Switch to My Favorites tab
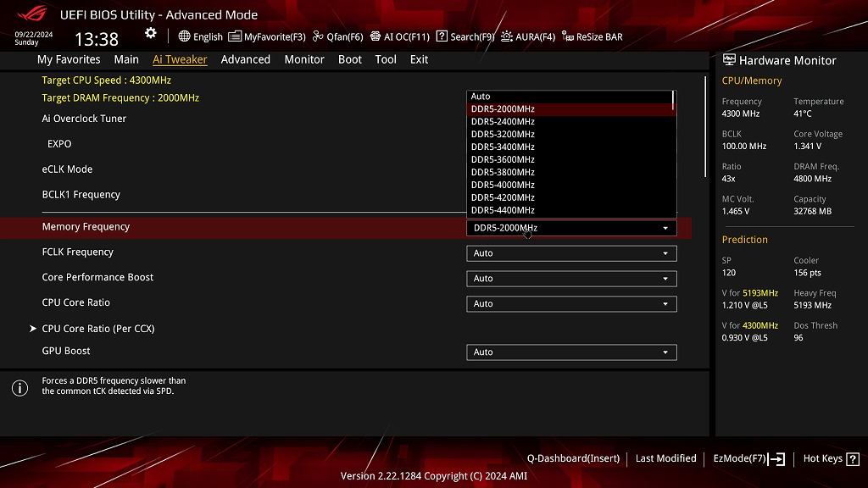868x488 pixels. coord(69,59)
